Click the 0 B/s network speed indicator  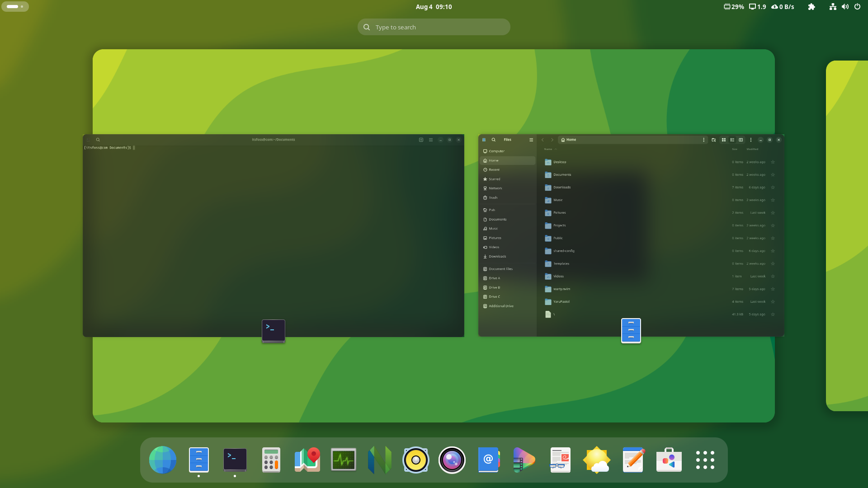783,7
